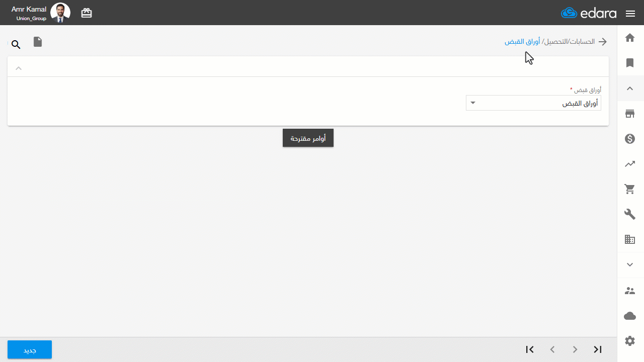Screen dimensions: 644x362
Task: Go to next record
Action: click(x=575, y=349)
